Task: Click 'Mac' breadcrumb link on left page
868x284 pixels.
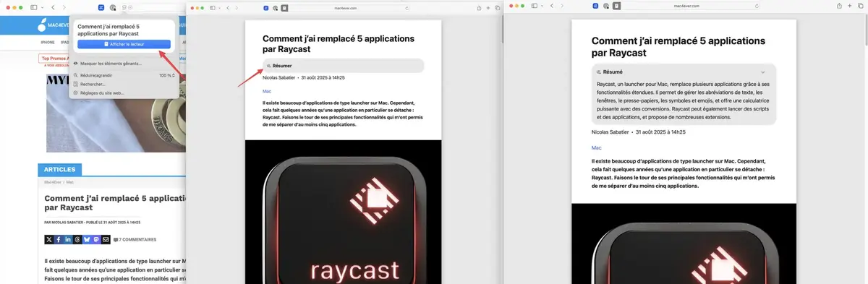Action: [69, 182]
